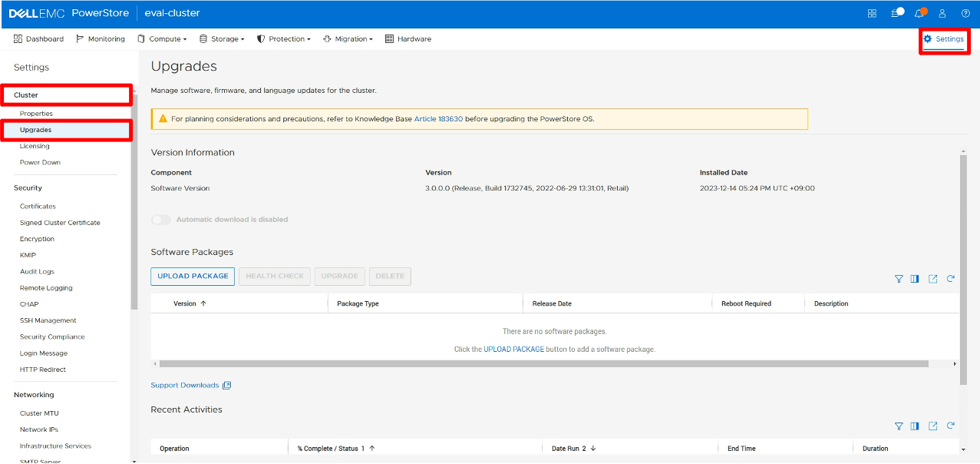Open the help question mark icon

[965, 13]
